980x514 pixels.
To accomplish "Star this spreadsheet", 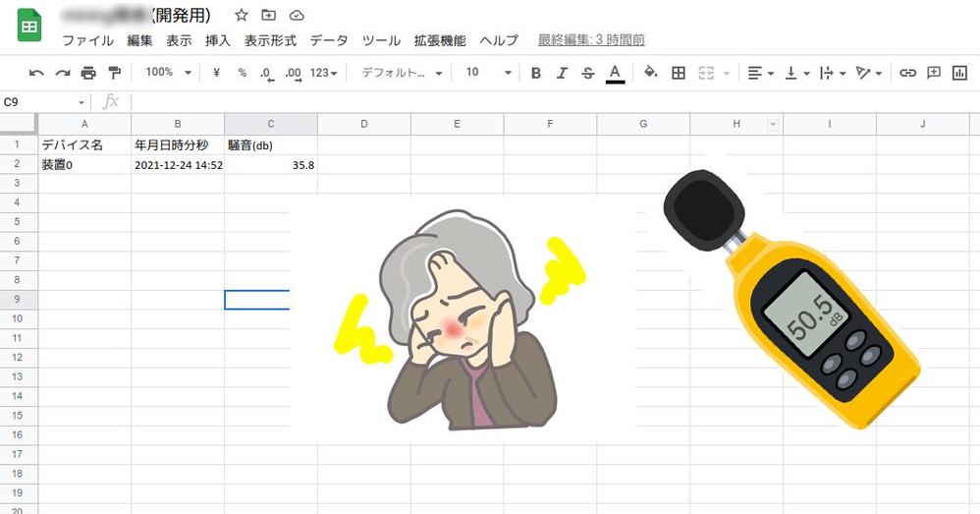I will click(242, 15).
